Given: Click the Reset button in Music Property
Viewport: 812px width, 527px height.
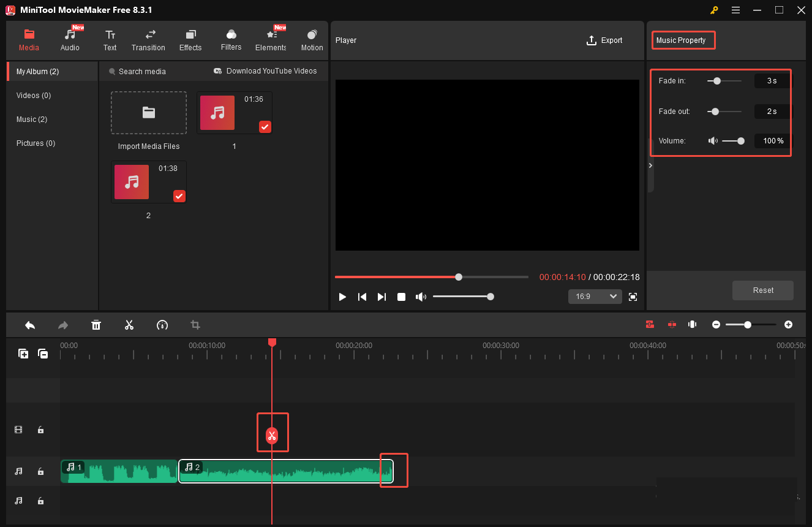Looking at the screenshot, I should (x=762, y=290).
